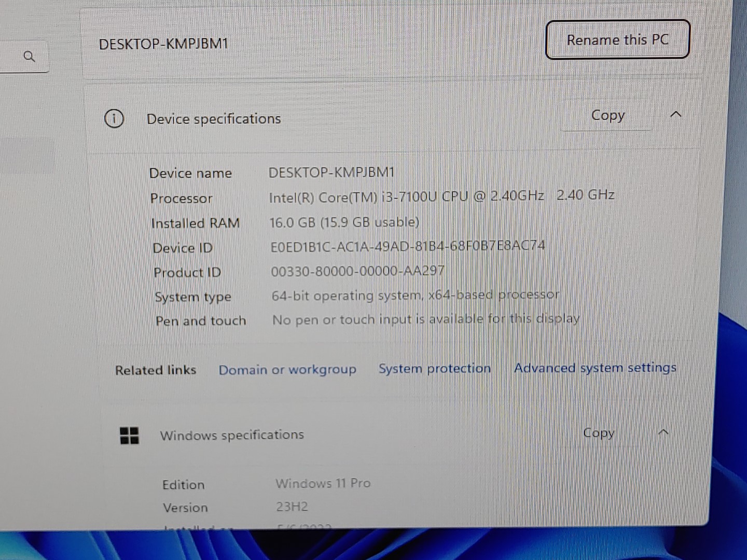This screenshot has width=747, height=560.
Task: Click the Product ID label
Action: (187, 273)
